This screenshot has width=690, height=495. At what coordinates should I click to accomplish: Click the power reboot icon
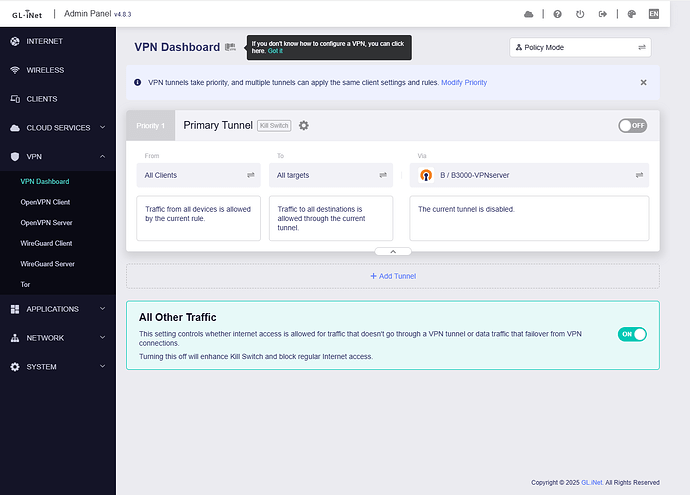pyautogui.click(x=580, y=14)
